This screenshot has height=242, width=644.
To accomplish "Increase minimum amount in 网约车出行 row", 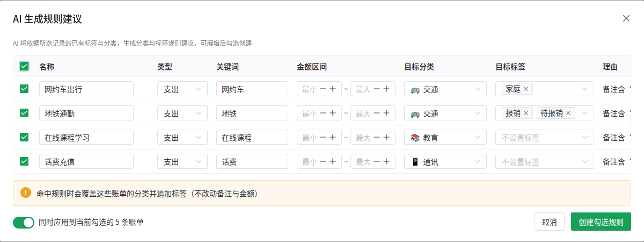I will [333, 89].
